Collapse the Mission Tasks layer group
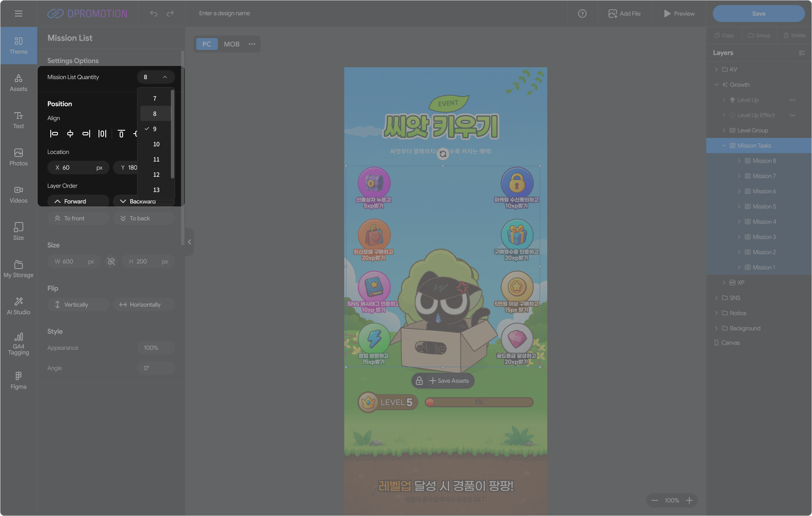The image size is (812, 516). pyautogui.click(x=724, y=145)
